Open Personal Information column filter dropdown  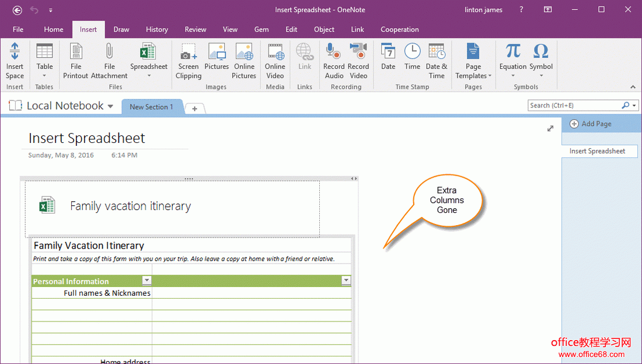click(146, 281)
